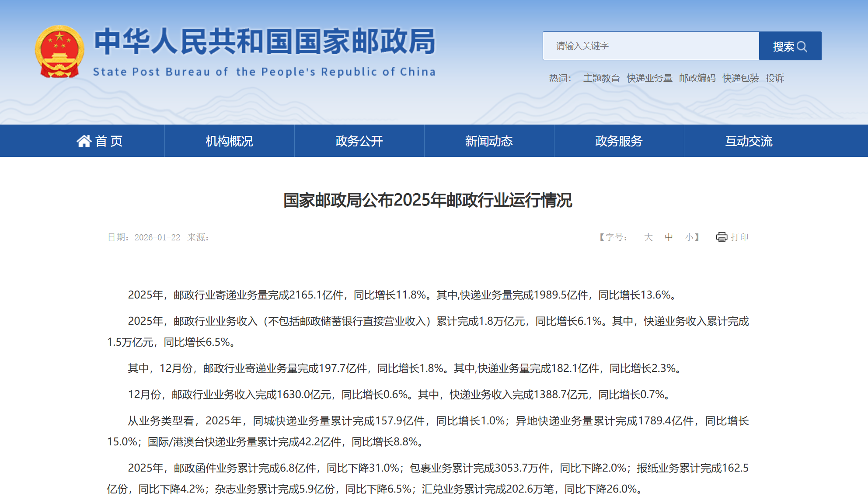Click the home icon in the navigation bar

coord(84,141)
